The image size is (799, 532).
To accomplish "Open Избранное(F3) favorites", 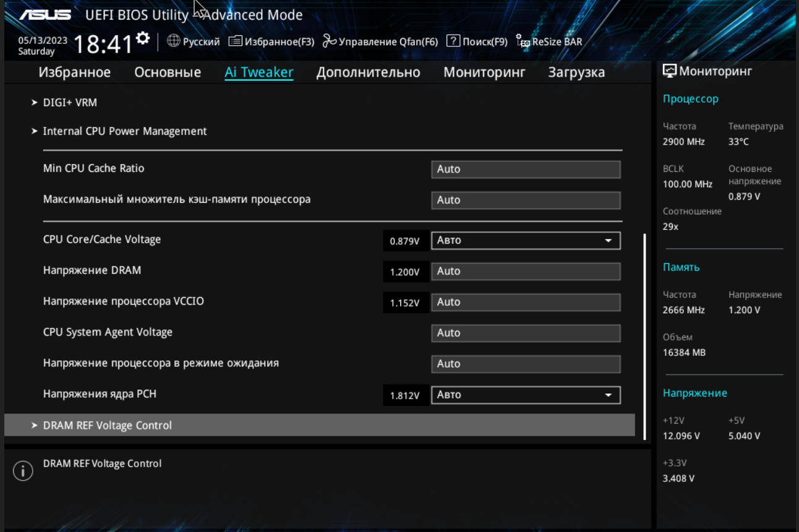I will tap(271, 41).
